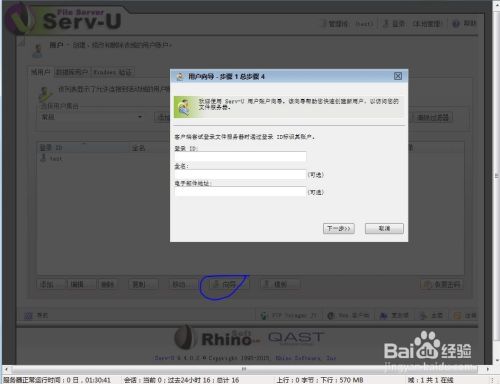Viewport: 500px width, 384px height.
Task: Click the 域: 1 共 1 在线 status text
Action: (x=430, y=380)
